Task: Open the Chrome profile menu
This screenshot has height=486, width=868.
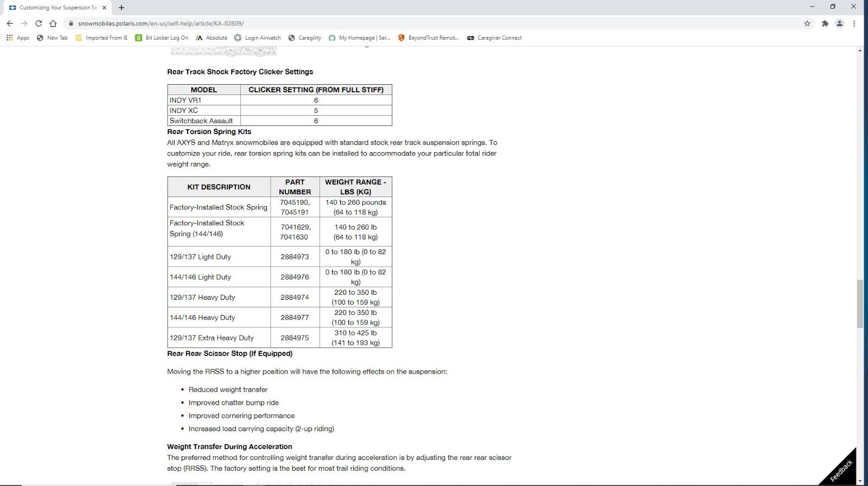Action: (840, 23)
